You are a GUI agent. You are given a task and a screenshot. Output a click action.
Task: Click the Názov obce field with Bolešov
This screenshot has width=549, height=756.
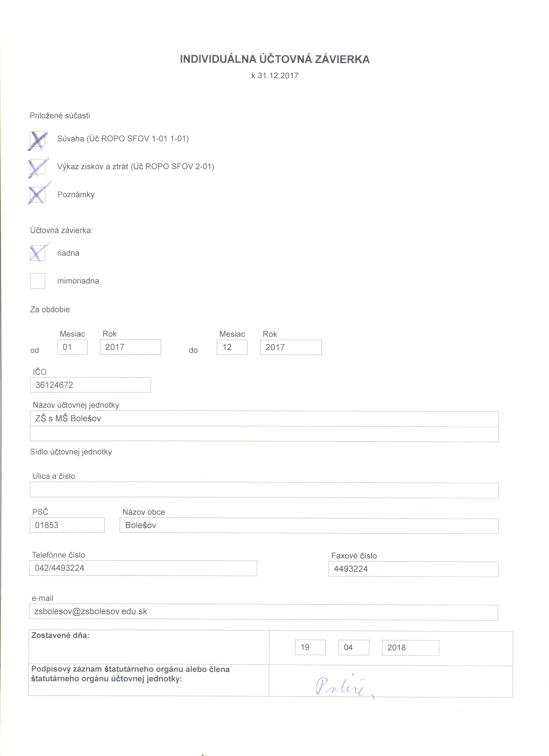(x=309, y=526)
